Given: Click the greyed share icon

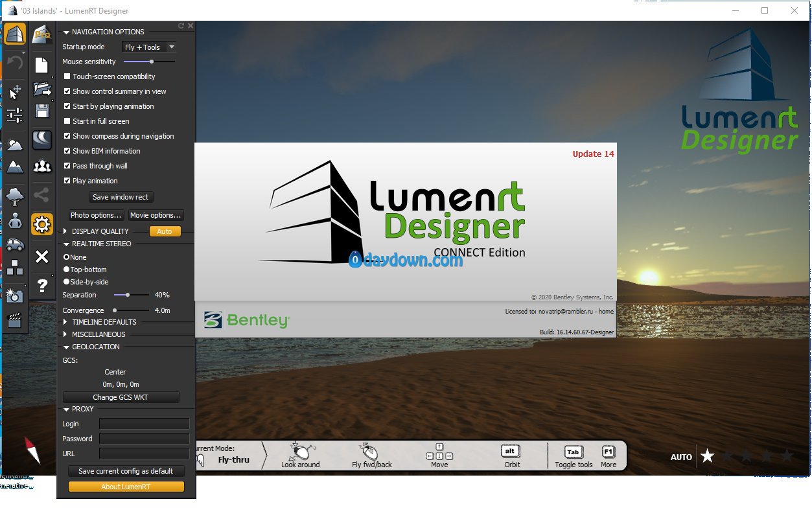Looking at the screenshot, I should pos(42,194).
